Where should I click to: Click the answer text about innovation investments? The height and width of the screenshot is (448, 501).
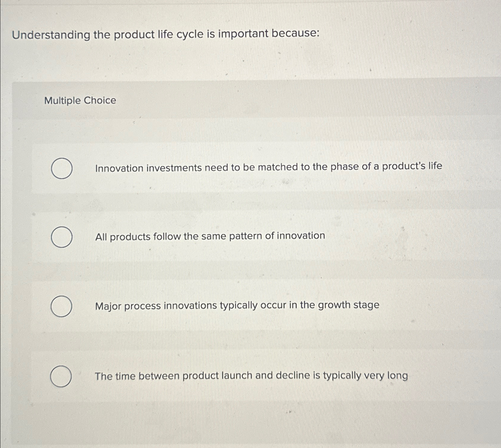(x=268, y=167)
